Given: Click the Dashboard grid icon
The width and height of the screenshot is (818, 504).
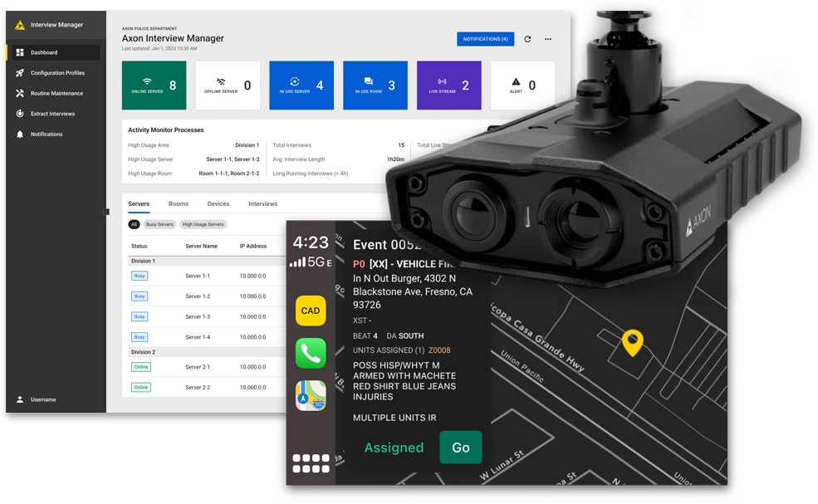Looking at the screenshot, I should (x=20, y=52).
